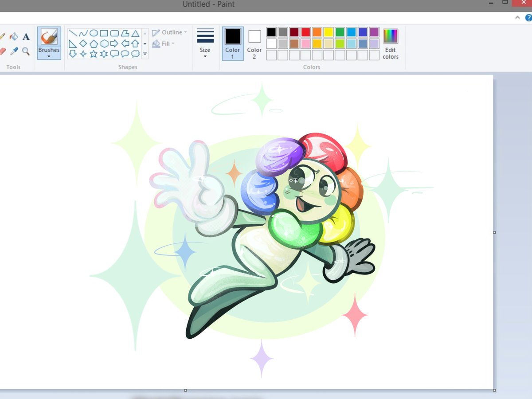Open the Edit colors dialog
Image resolution: width=532 pixels, height=399 pixels.
pos(391,43)
